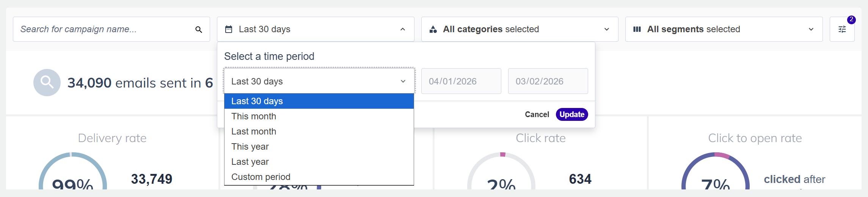Toggle the time period select box

click(319, 81)
